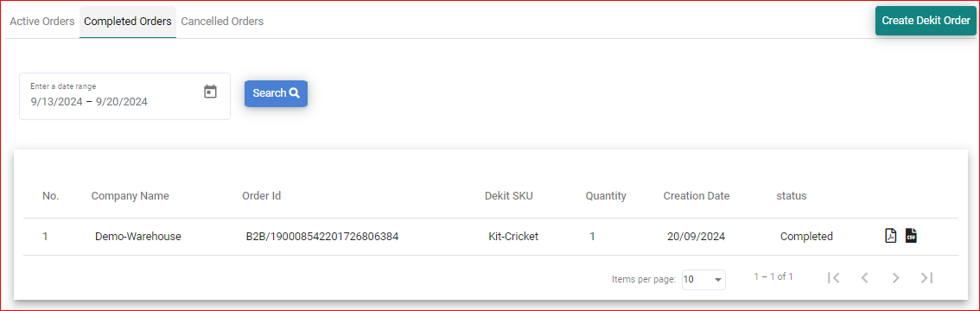Jump to the last page arrow
980x311 pixels.
[x=927, y=278]
